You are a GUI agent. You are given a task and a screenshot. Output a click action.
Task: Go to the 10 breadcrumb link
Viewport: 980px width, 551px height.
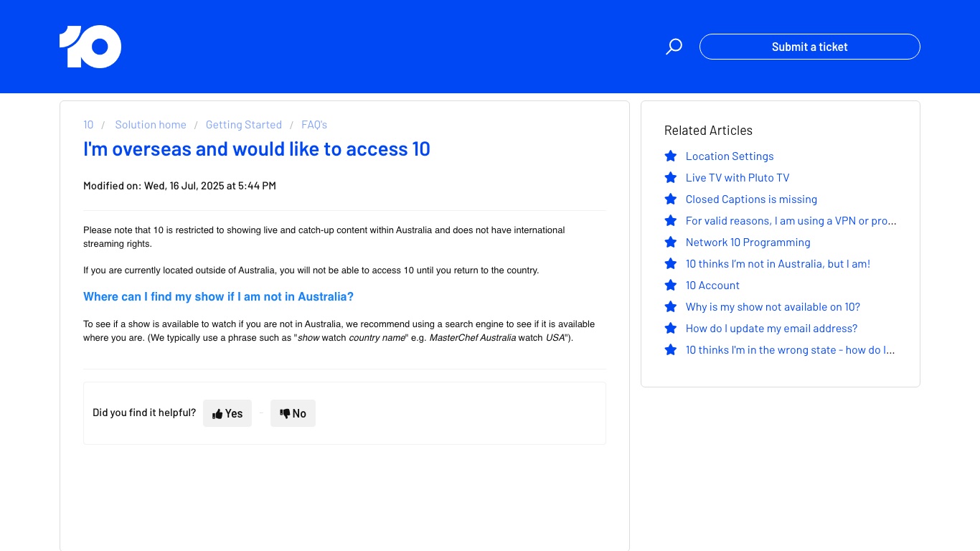coord(88,125)
